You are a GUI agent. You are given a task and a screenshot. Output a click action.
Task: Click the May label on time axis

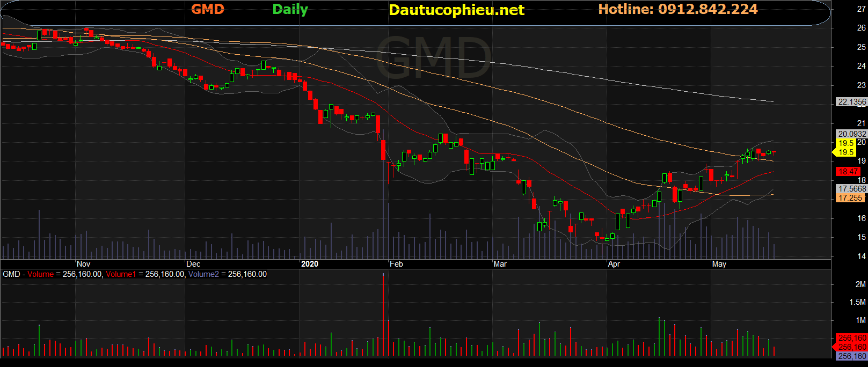pos(719,264)
